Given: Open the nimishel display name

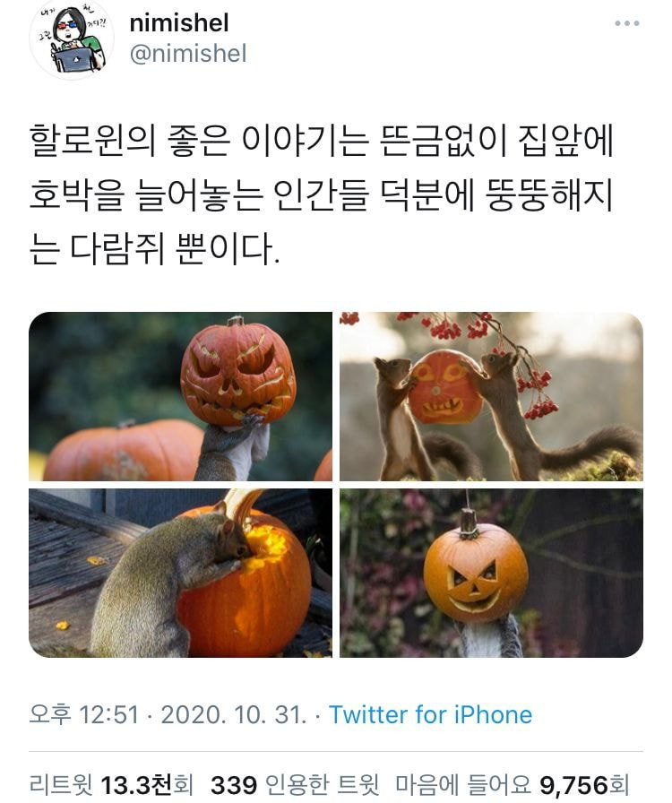Looking at the screenshot, I should 179,23.
